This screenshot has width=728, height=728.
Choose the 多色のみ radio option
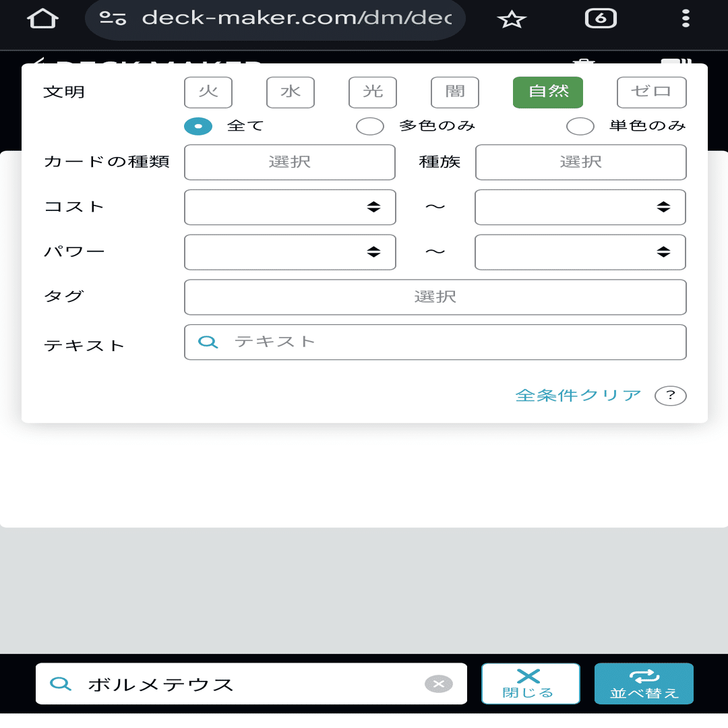[x=369, y=125]
